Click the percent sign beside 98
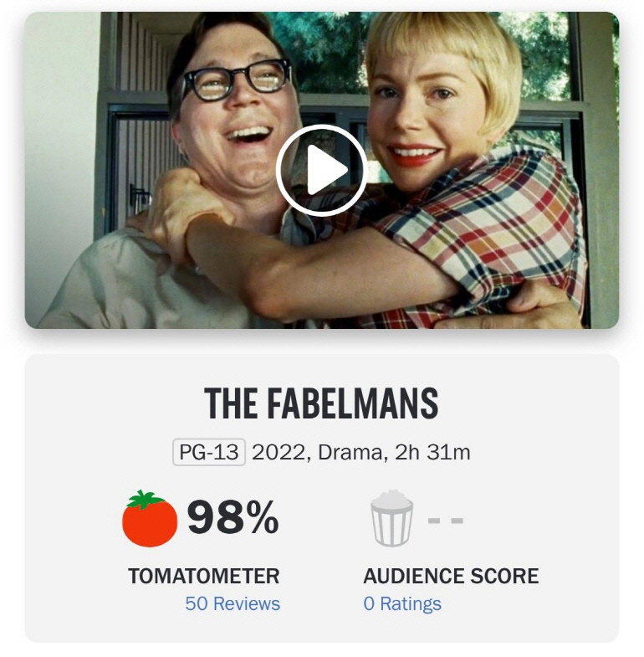644x657 pixels. tap(262, 518)
